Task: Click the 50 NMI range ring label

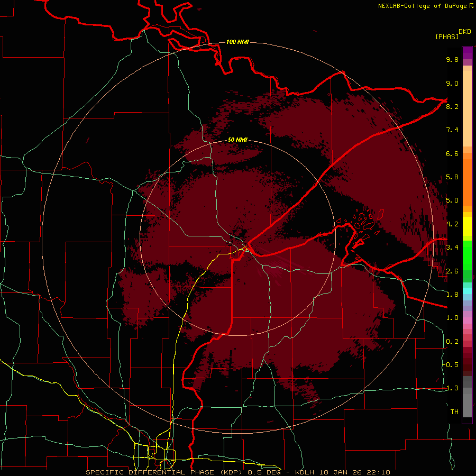Action: click(x=237, y=140)
